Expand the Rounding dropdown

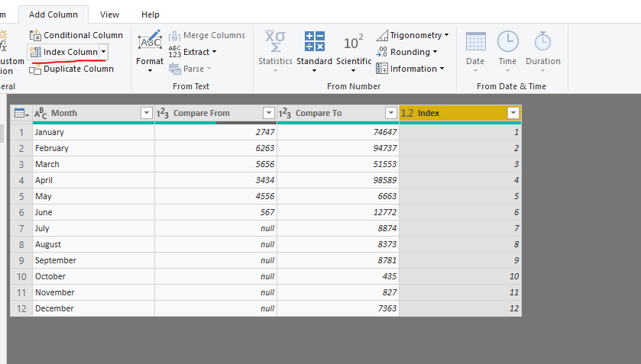click(435, 52)
